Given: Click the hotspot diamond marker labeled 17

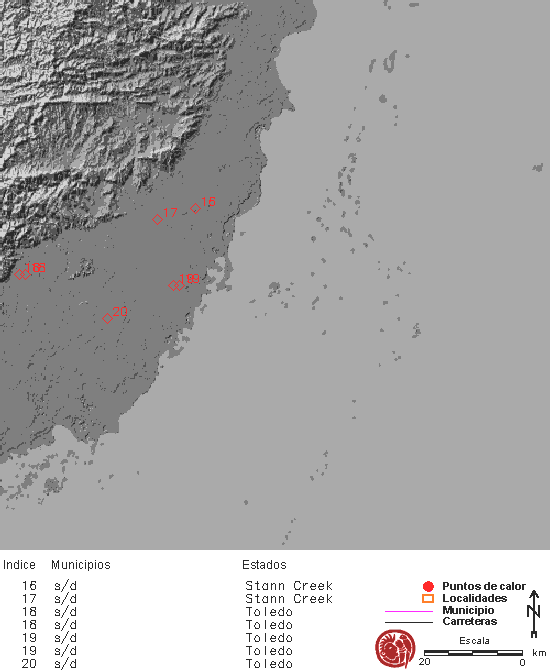Looking at the screenshot, I should [157, 219].
